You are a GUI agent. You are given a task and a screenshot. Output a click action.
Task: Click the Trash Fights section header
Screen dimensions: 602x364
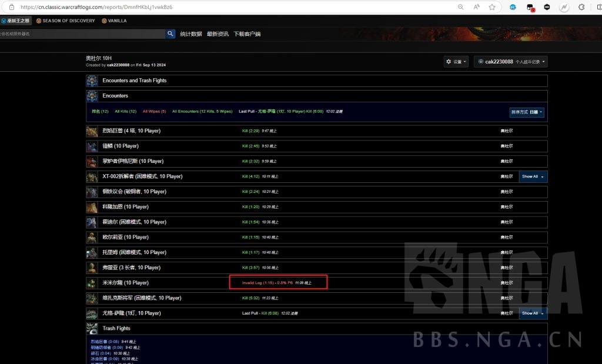(x=317, y=328)
